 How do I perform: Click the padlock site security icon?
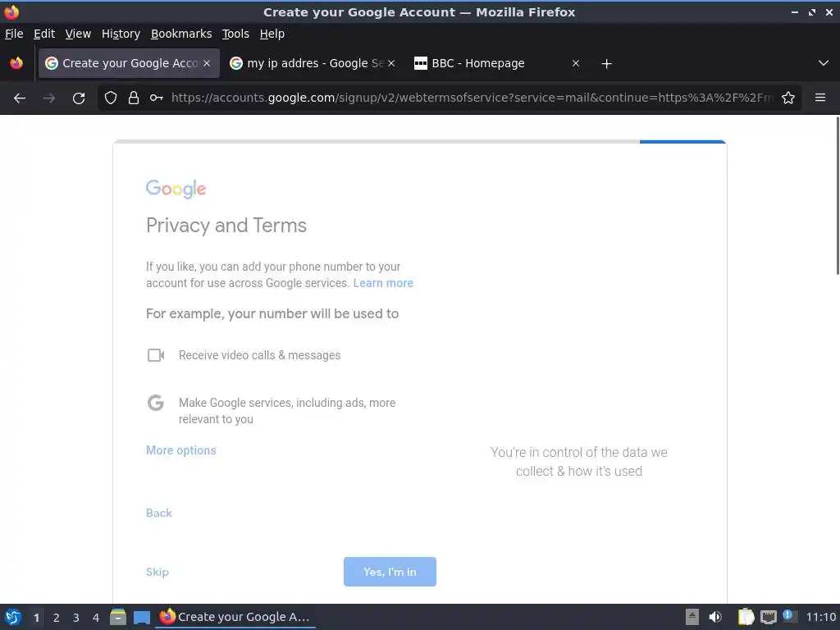pyautogui.click(x=134, y=98)
